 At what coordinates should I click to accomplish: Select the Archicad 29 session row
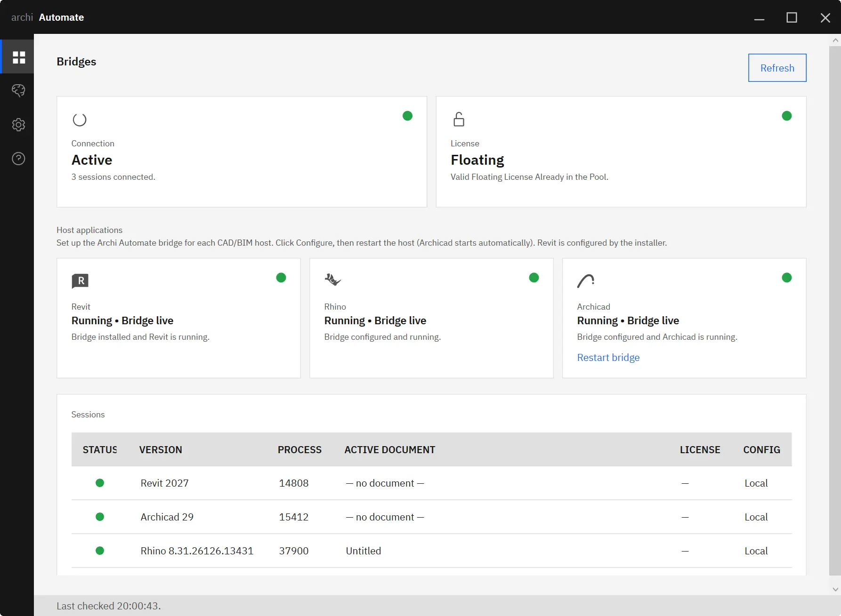point(431,517)
